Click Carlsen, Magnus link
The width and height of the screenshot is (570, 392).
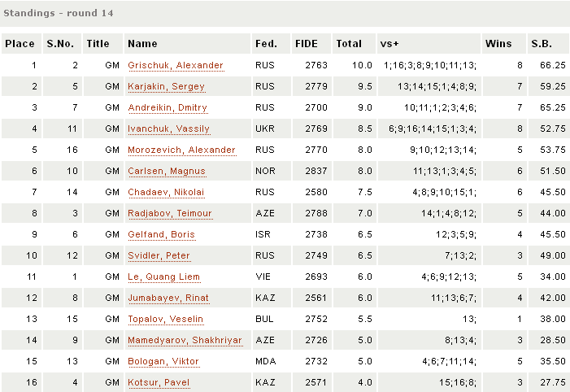166,172
